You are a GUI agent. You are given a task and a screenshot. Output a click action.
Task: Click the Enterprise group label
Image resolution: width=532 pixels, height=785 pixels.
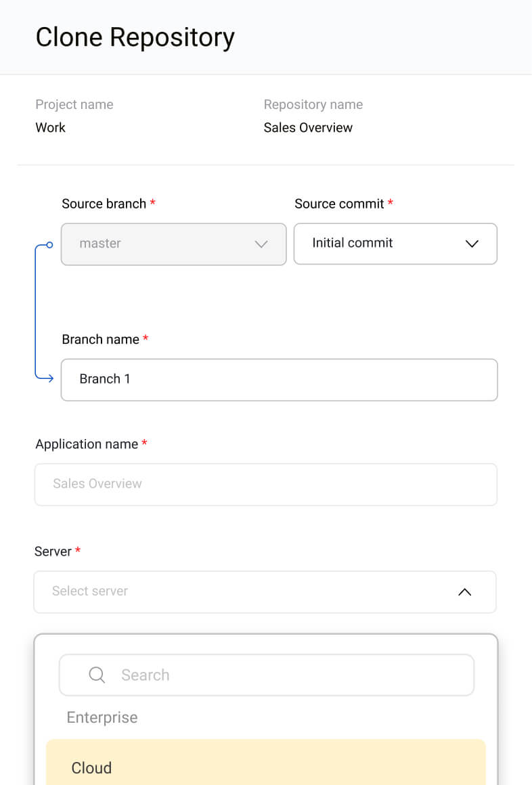coord(102,717)
